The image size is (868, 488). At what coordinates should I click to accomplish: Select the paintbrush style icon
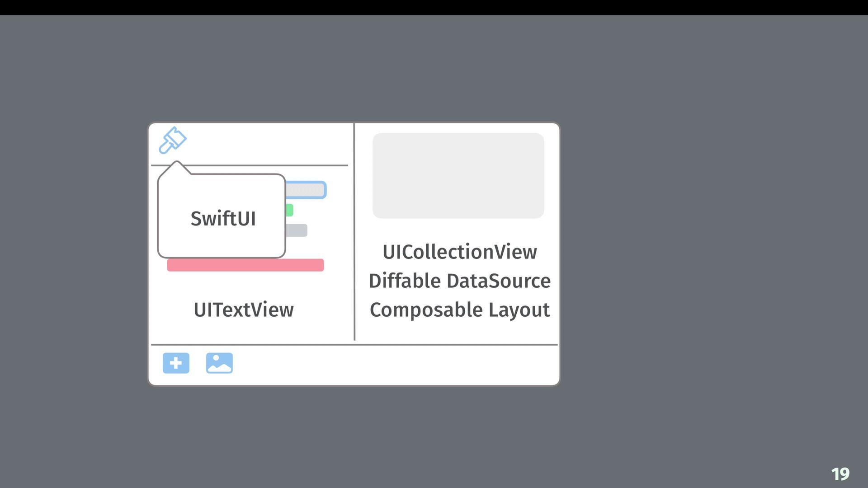coord(173,140)
